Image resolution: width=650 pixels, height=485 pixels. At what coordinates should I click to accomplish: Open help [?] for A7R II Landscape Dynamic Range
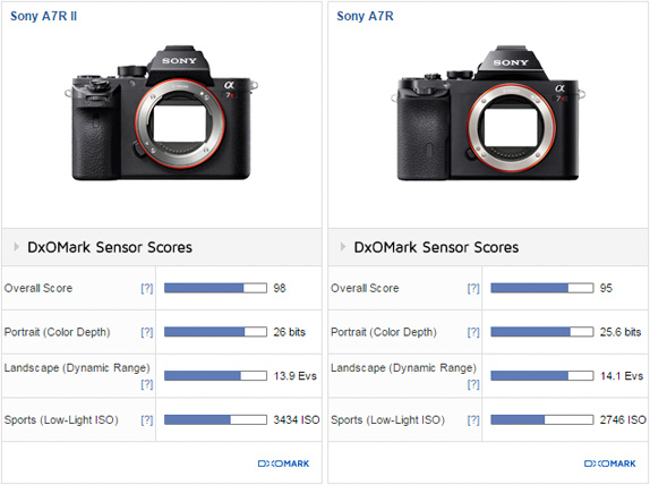coord(147,384)
